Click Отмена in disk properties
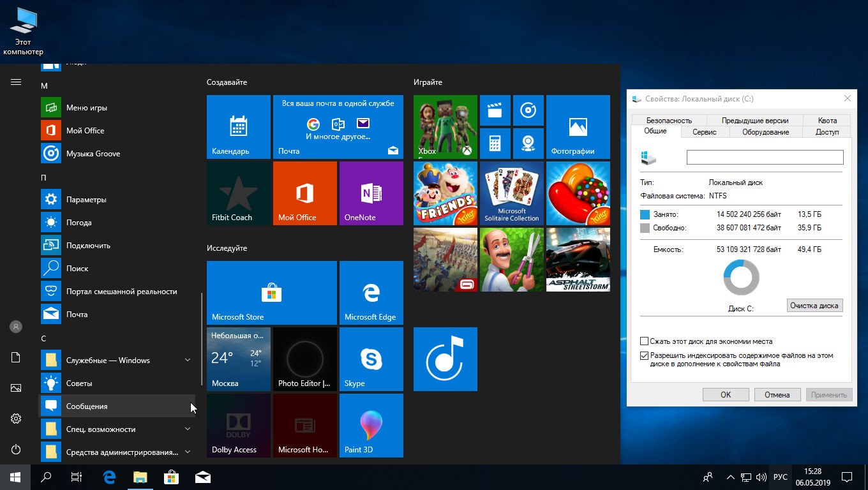Viewport: 868px width, 490px height. point(777,394)
